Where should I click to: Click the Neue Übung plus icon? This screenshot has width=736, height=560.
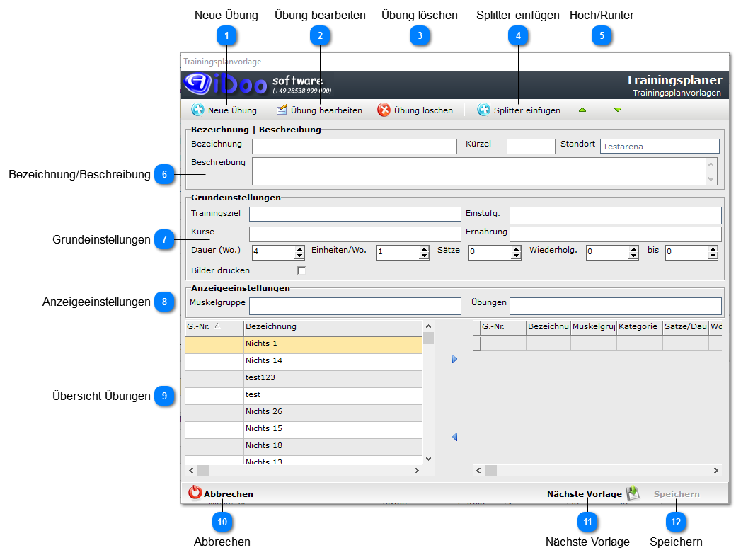pyautogui.click(x=197, y=110)
